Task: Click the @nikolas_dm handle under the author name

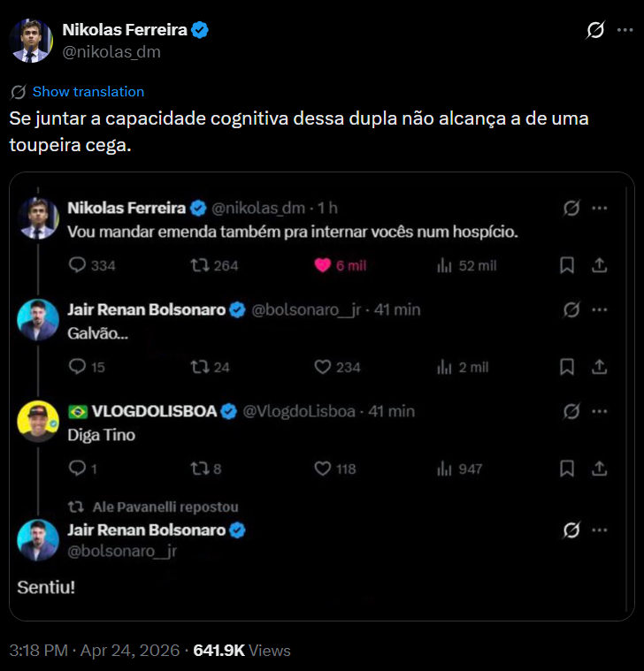Action: (x=111, y=51)
